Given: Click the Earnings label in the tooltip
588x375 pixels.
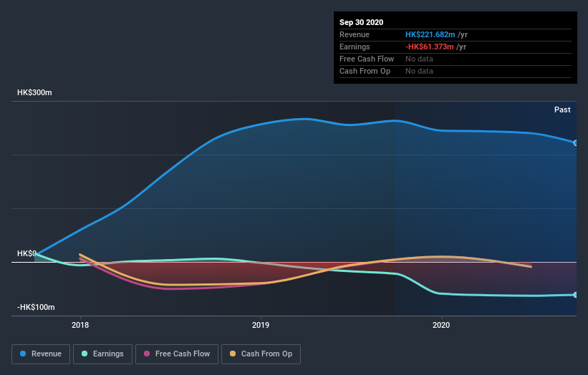Looking at the screenshot, I should [355, 47].
